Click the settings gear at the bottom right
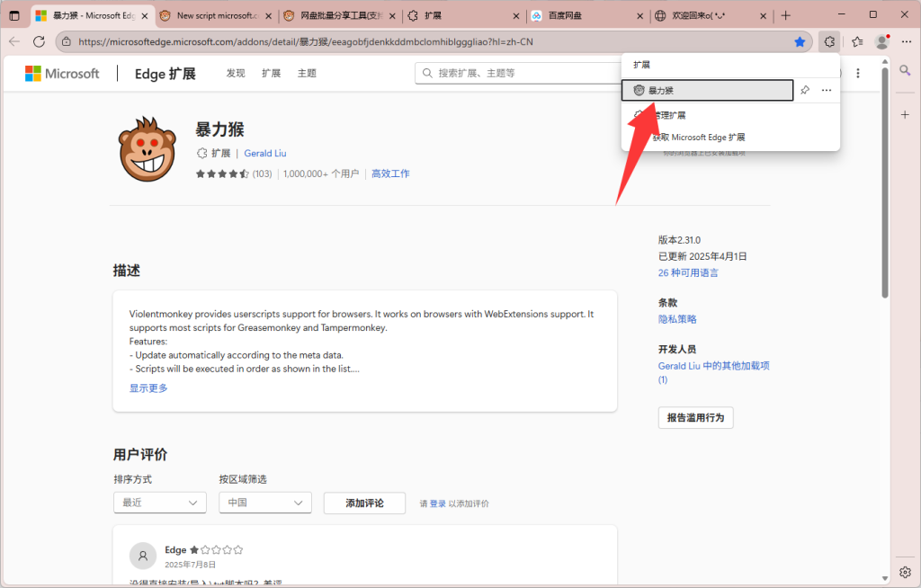The width and height of the screenshot is (921, 588). pyautogui.click(x=905, y=572)
